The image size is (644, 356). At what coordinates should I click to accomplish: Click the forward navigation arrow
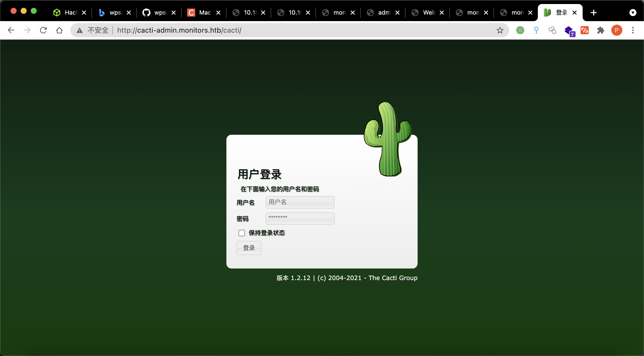coord(27,30)
